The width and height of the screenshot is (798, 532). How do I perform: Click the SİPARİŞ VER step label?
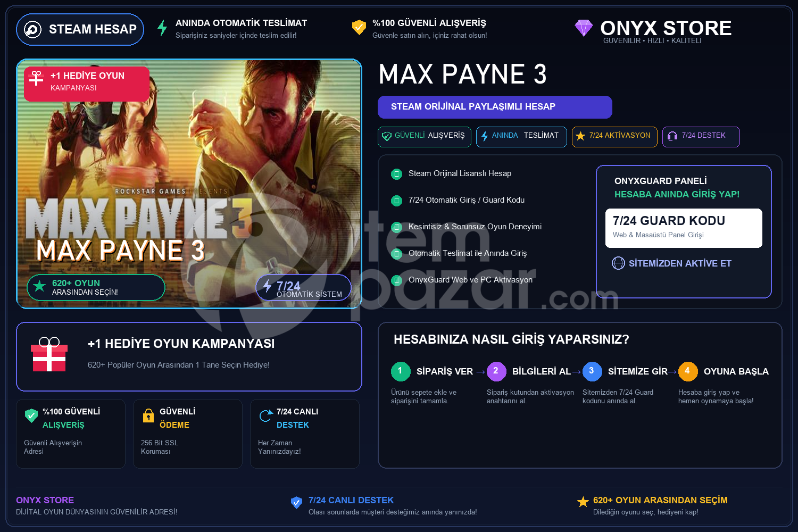pyautogui.click(x=445, y=371)
